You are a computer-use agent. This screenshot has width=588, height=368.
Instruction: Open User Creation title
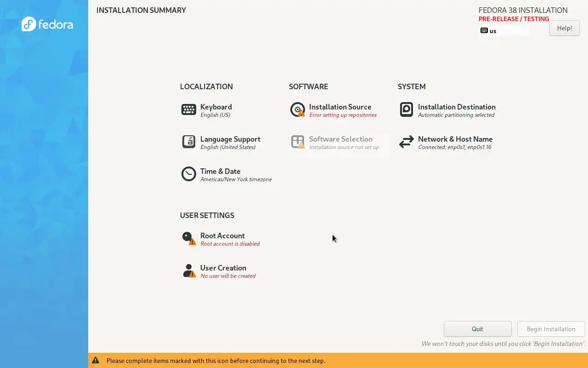[x=223, y=268]
